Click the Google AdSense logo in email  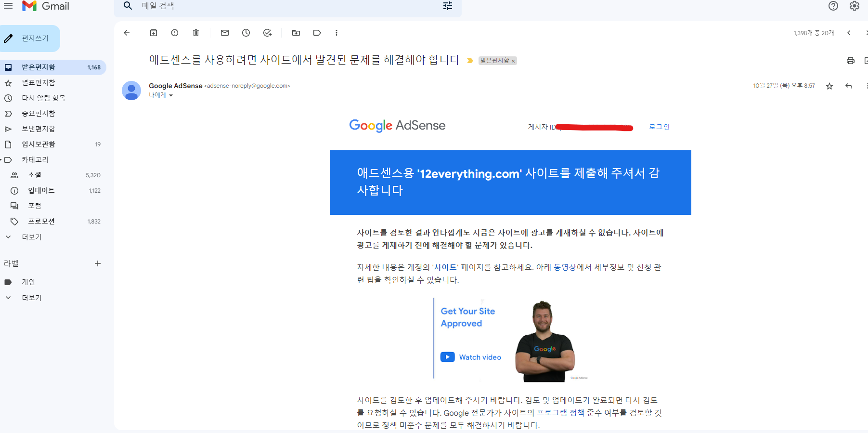(x=397, y=126)
